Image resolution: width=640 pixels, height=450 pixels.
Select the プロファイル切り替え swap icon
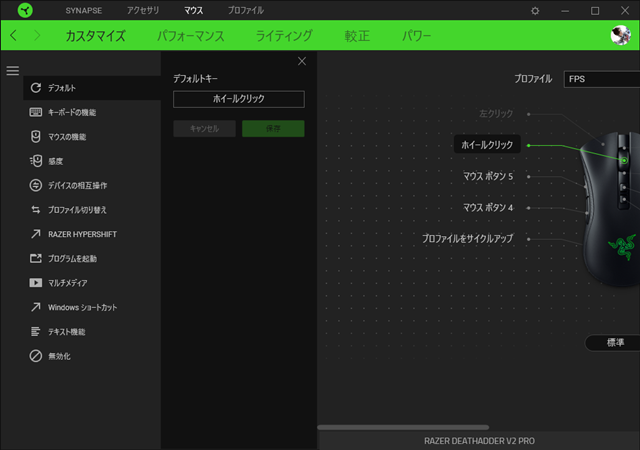point(36,209)
